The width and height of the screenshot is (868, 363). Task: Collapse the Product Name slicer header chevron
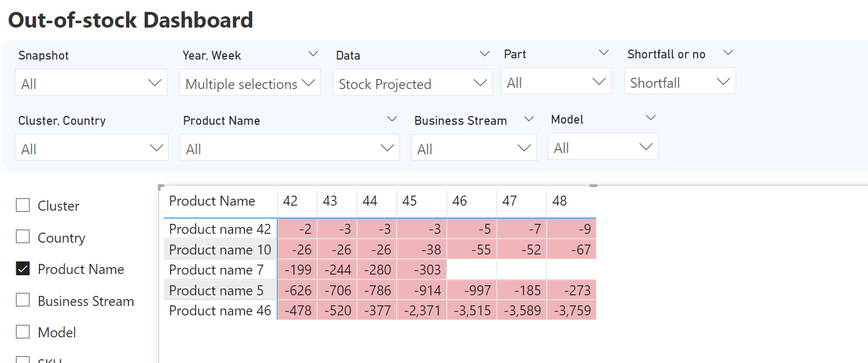(392, 119)
